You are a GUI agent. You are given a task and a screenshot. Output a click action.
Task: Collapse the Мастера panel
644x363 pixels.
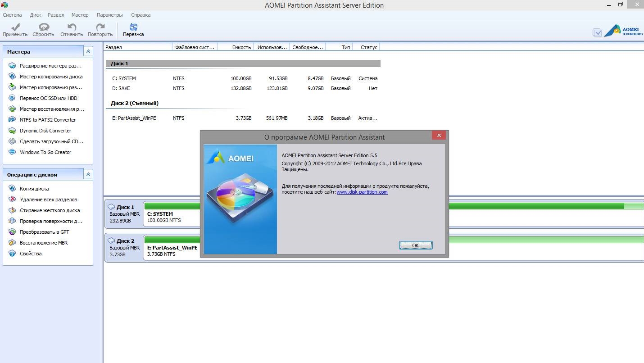[88, 52]
